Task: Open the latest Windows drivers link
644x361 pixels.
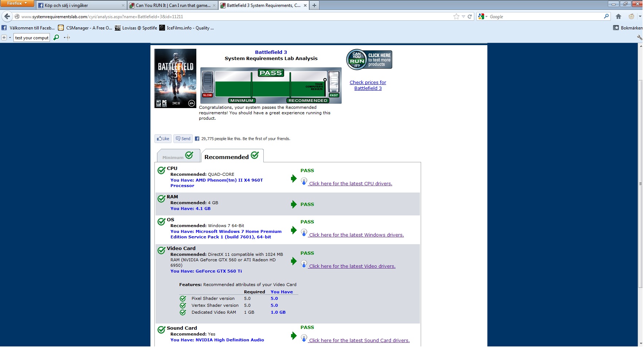Action: [357, 235]
